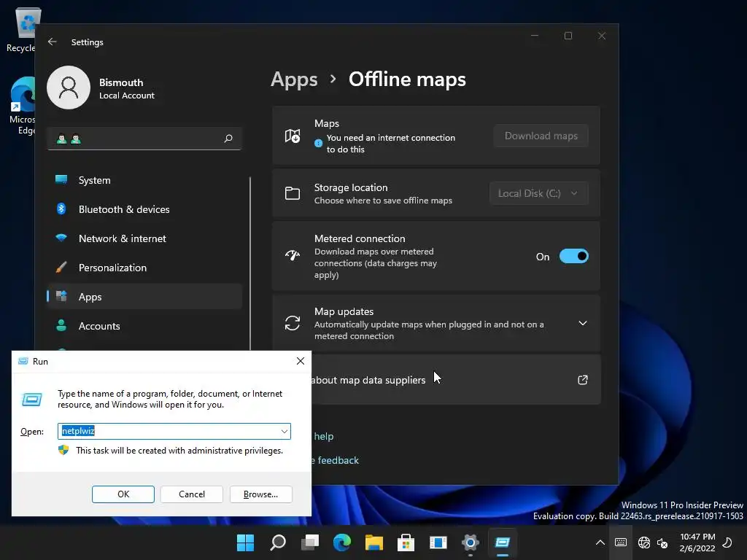Click the Settings gear on the taskbar

pyautogui.click(x=471, y=542)
